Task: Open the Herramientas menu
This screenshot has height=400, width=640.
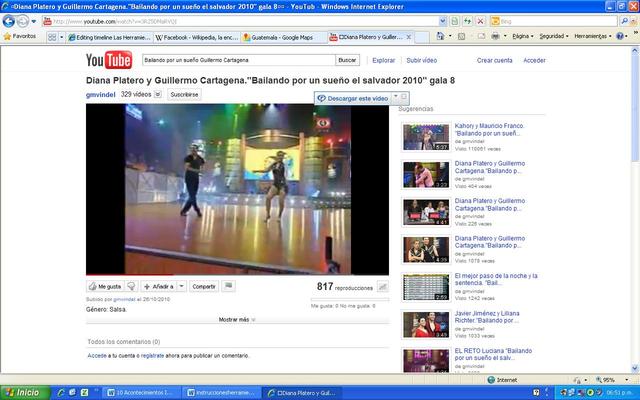Action: [593, 36]
